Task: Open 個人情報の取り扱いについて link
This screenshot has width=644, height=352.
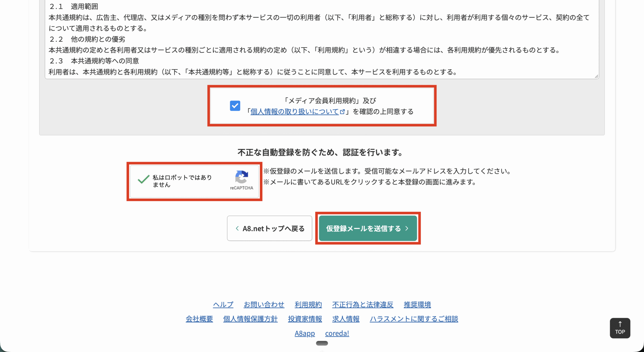Action: 295,112
